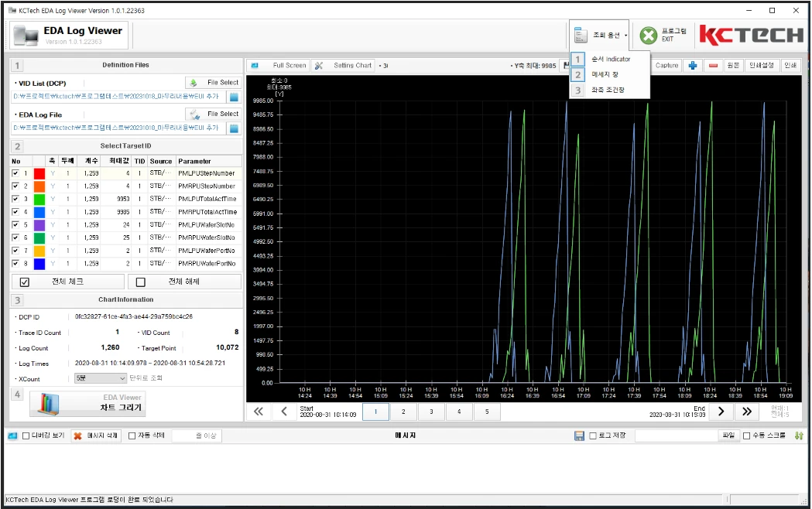The image size is (812, 509).
Task: Click the Parameter column header
Action: point(209,162)
